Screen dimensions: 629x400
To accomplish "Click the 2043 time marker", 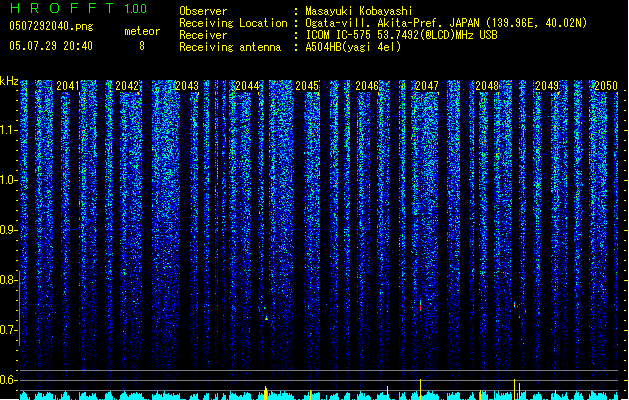I will [187, 86].
